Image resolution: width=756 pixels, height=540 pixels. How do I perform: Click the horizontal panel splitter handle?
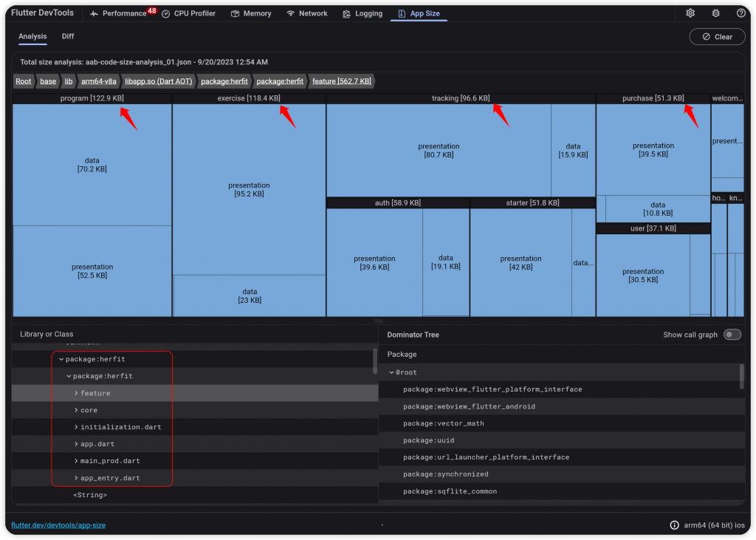378,321
